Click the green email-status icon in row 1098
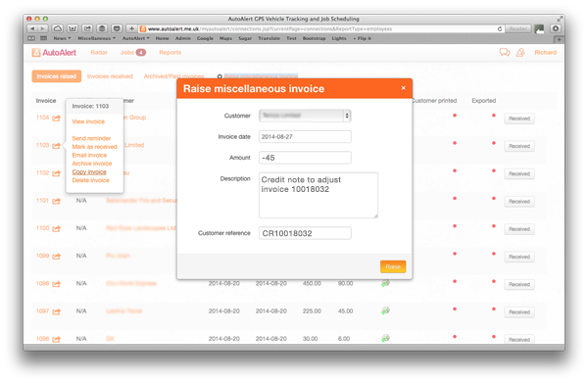Viewport: 588px width, 383px height. 385,284
